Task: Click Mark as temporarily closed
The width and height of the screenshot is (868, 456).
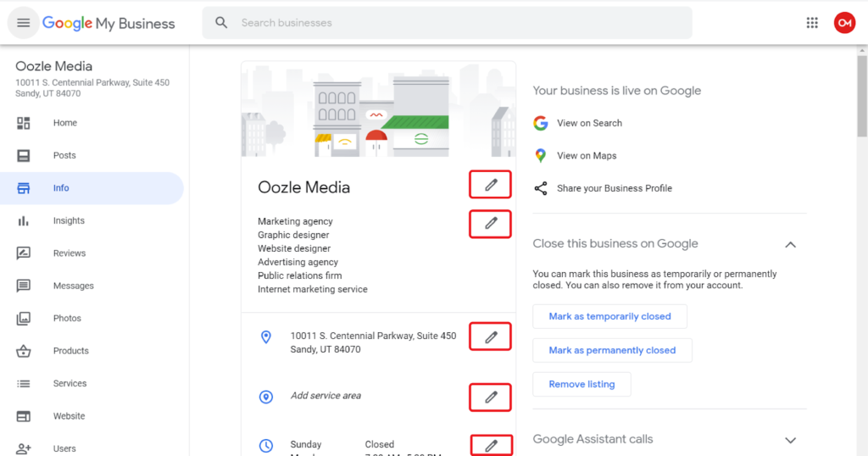Action: [609, 316]
